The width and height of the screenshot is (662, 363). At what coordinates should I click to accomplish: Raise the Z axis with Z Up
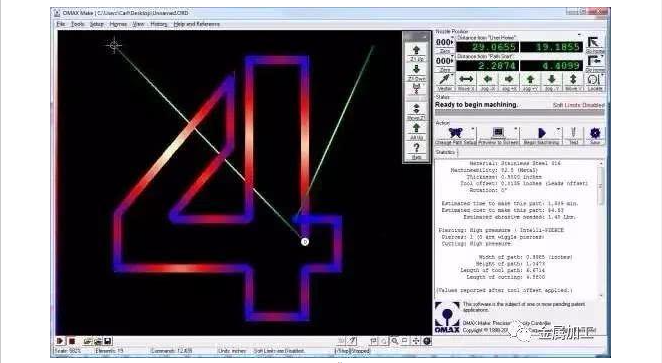coord(416,53)
